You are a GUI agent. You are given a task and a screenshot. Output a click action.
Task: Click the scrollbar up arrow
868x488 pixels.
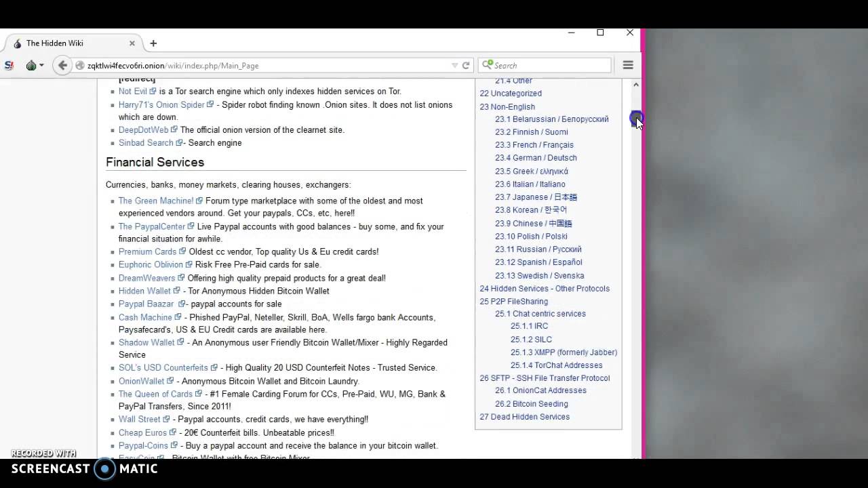[635, 85]
